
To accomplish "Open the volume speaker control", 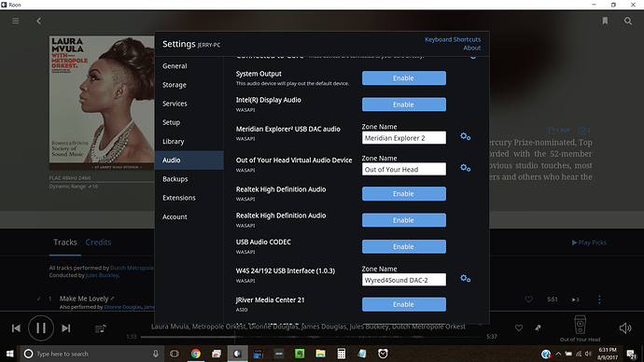I will pos(625,327).
